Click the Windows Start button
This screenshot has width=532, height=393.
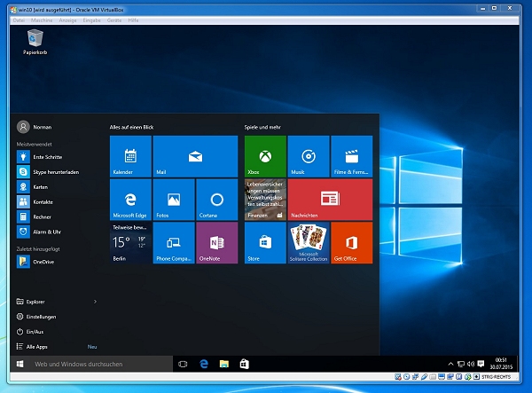20,364
